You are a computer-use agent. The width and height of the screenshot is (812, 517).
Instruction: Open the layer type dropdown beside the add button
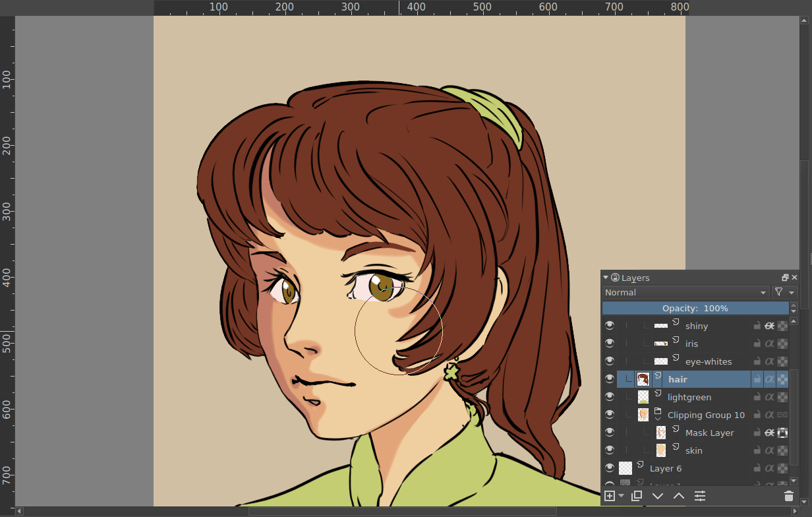pos(621,496)
